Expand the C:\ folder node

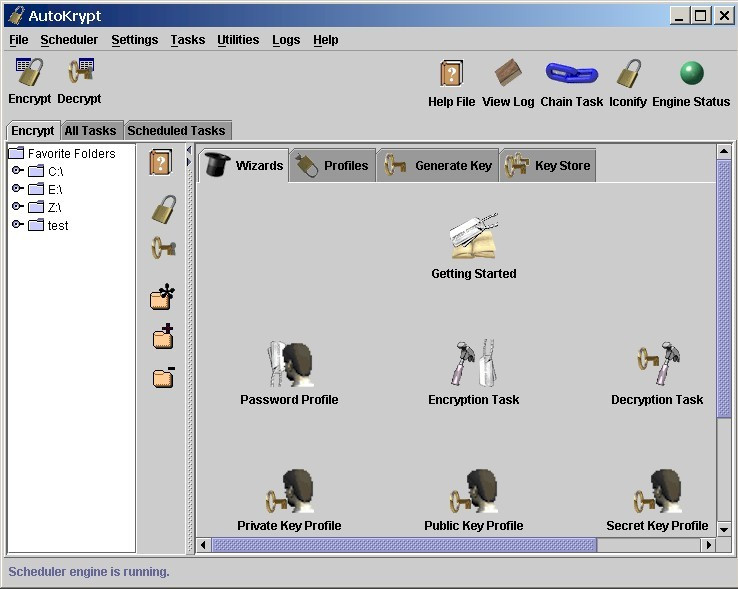tap(17, 170)
